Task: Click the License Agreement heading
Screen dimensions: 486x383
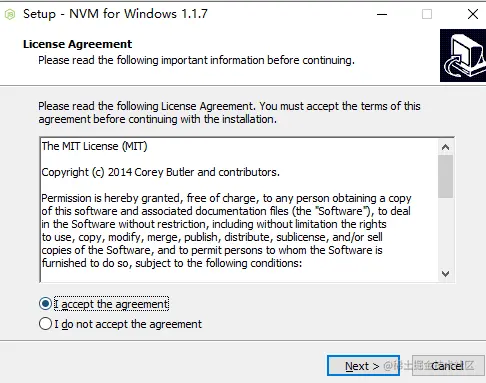Action: click(x=77, y=44)
